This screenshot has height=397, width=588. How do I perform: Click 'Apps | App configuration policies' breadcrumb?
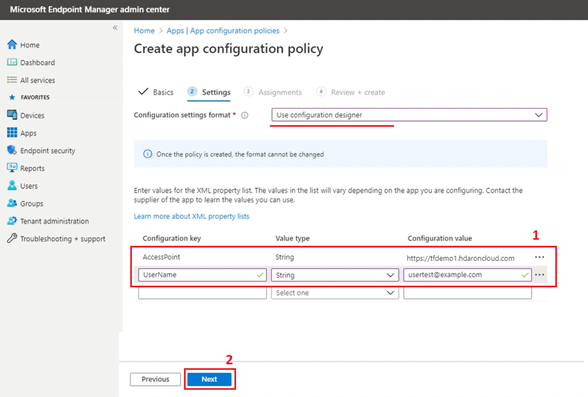(223, 31)
